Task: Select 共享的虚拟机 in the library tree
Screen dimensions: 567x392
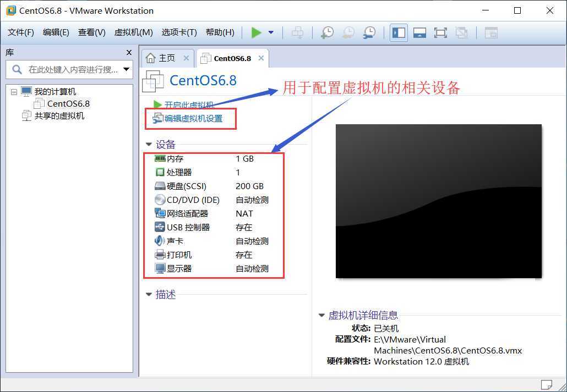Action: (59, 116)
